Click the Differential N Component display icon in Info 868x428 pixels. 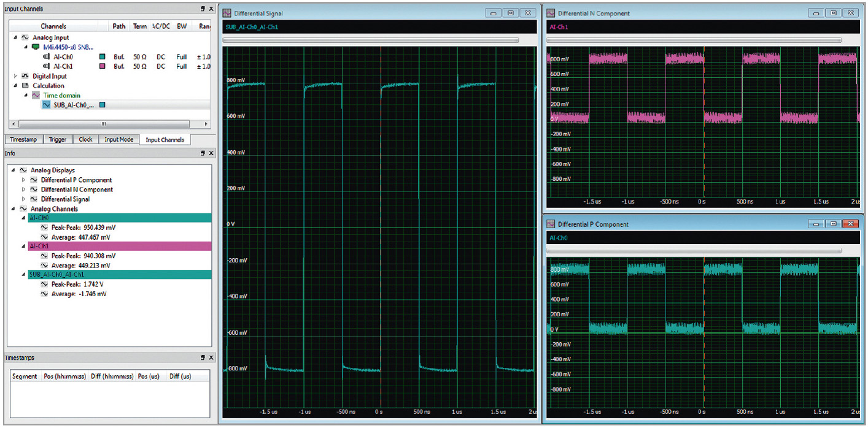click(35, 189)
